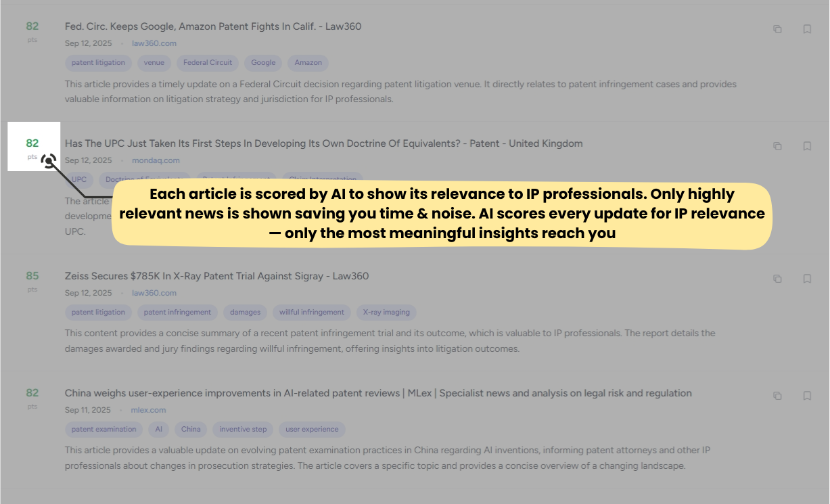Click the tour hotspot marker beside score 82
This screenshot has height=504, width=830.
[x=48, y=161]
